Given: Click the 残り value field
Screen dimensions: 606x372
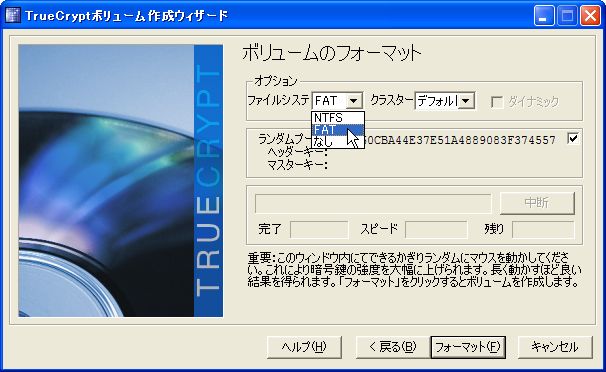Looking at the screenshot, I should (543, 229).
